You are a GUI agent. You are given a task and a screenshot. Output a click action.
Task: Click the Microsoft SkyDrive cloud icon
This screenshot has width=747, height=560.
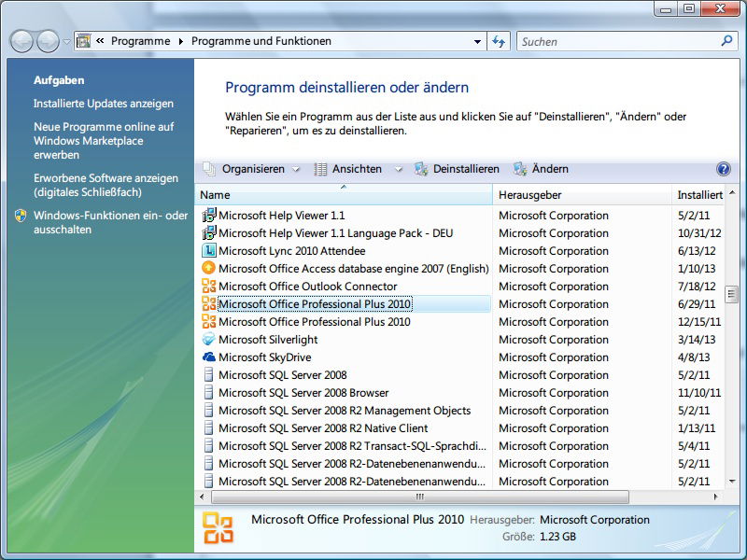point(208,357)
